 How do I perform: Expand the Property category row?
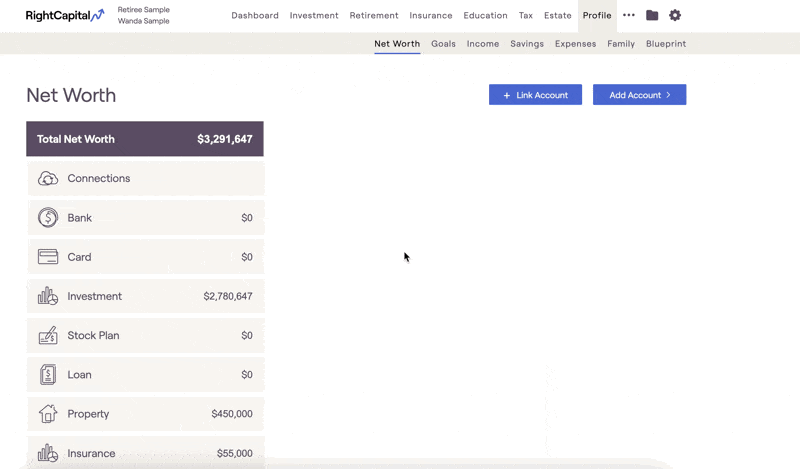tap(145, 414)
